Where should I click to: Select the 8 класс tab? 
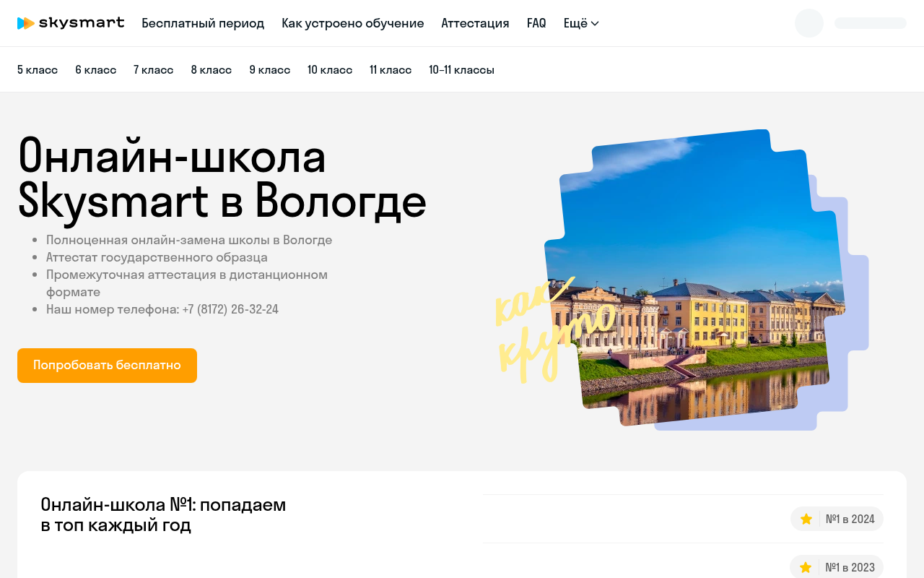pos(212,69)
